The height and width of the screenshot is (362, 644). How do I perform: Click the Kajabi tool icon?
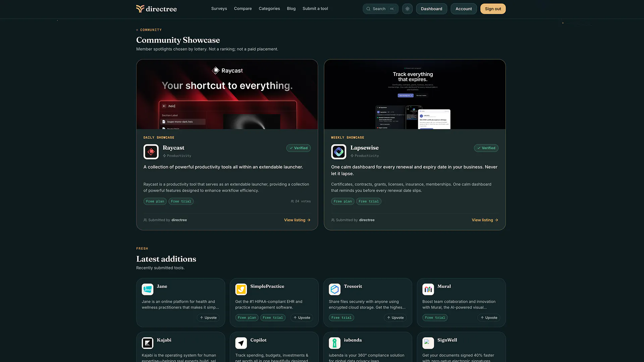[148, 343]
